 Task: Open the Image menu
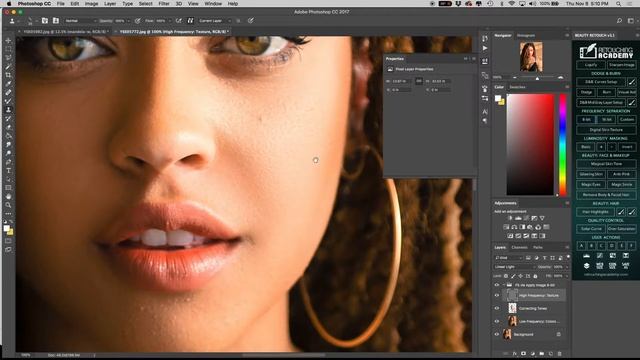point(91,4)
